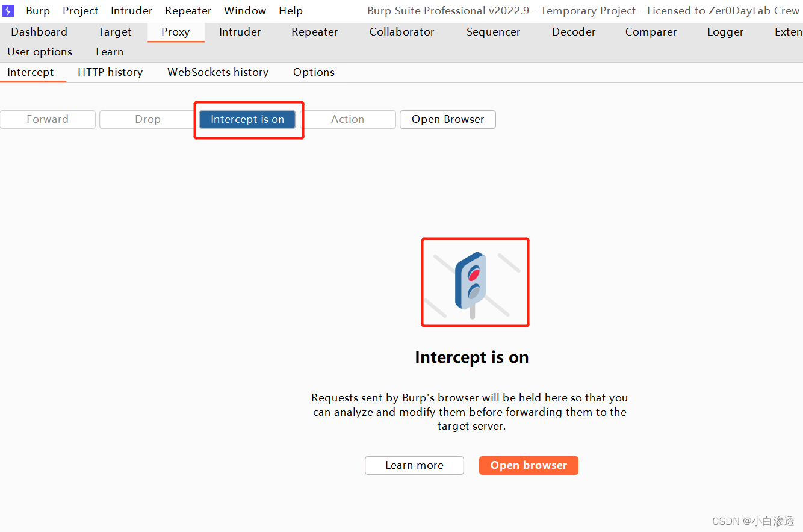
Task: Click the Forward button
Action: pyautogui.click(x=48, y=119)
